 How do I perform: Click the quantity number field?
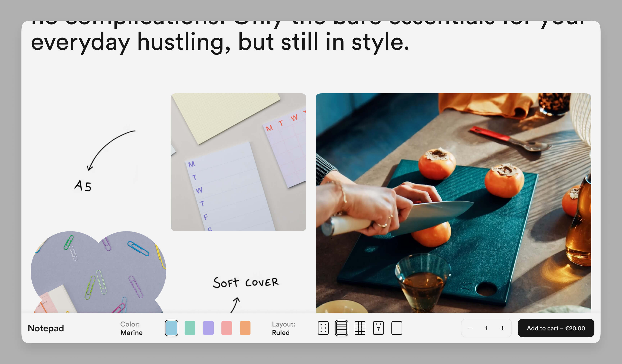pos(486,328)
